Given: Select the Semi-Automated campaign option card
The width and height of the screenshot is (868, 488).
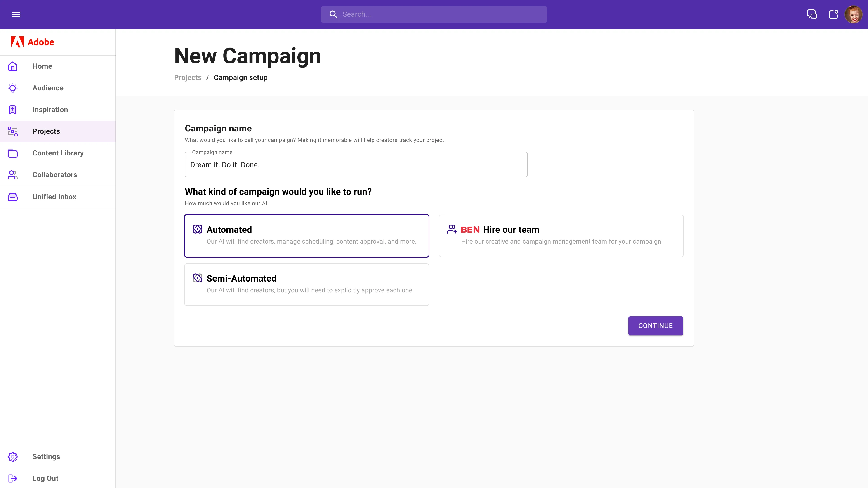Looking at the screenshot, I should (x=307, y=285).
